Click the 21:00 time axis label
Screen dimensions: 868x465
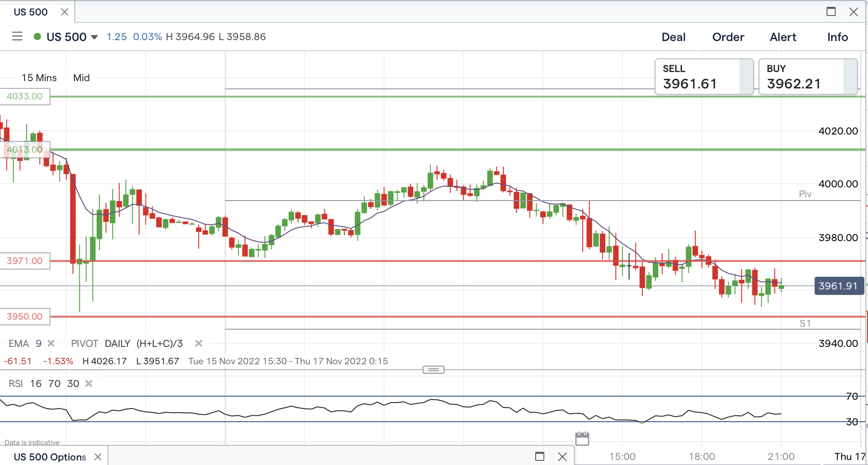(781, 457)
